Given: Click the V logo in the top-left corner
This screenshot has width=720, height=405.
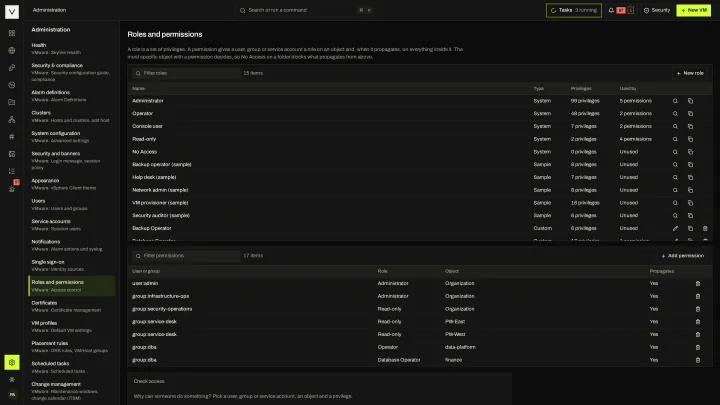Looking at the screenshot, I should 12,11.
